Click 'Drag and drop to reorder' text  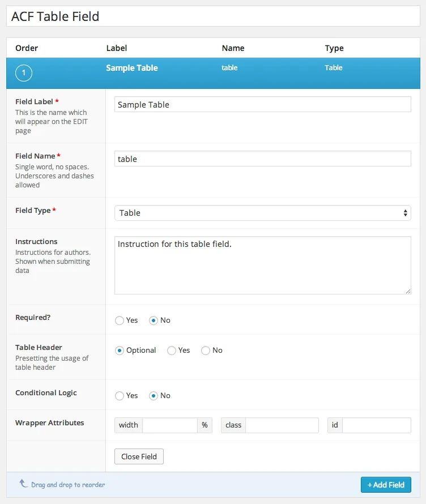68,485
